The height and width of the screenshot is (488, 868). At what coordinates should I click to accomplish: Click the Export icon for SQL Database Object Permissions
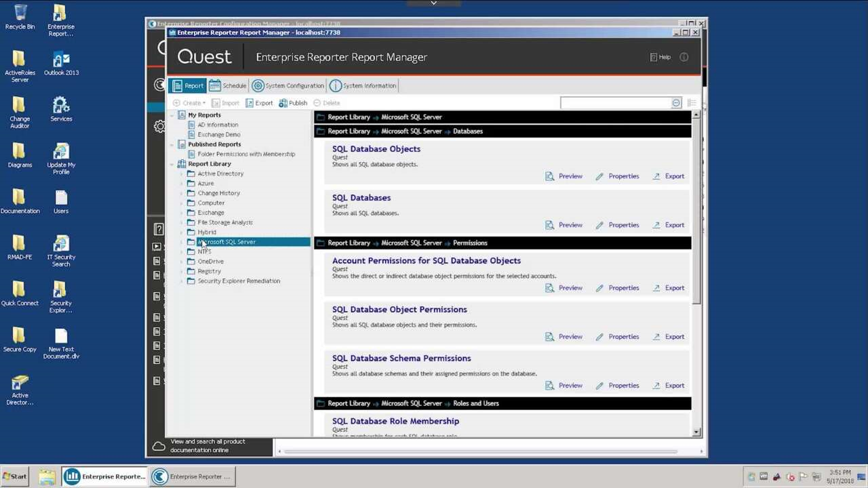pyautogui.click(x=656, y=336)
